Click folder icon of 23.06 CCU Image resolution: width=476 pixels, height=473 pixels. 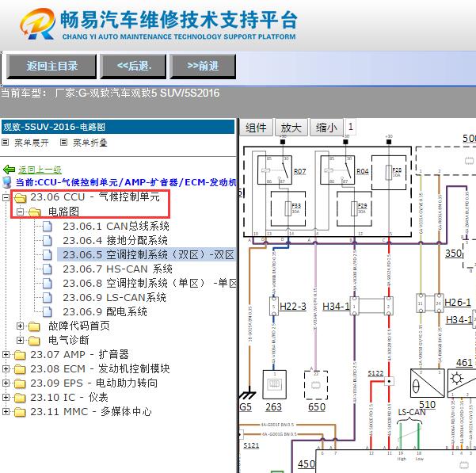20,198
